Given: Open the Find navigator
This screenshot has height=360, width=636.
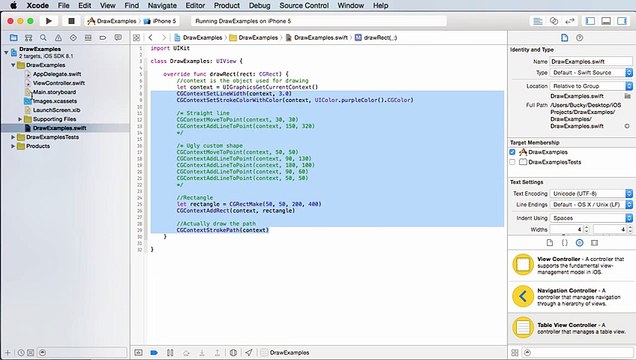Looking at the screenshot, I should [43, 38].
